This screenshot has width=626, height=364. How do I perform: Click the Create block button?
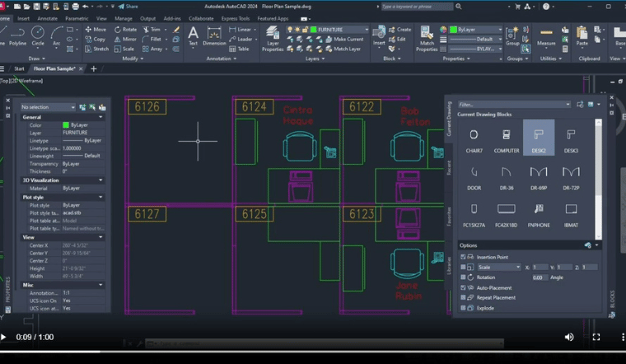399,30
